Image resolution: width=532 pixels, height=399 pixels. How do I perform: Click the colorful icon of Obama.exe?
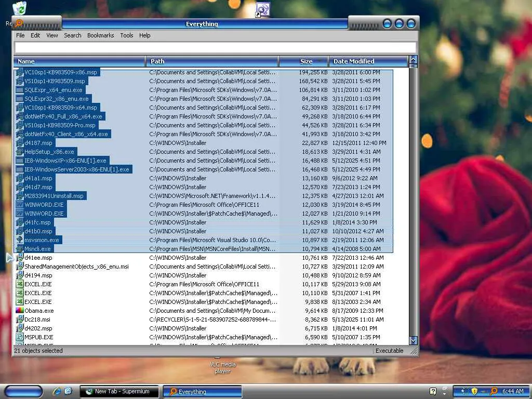[20, 311]
